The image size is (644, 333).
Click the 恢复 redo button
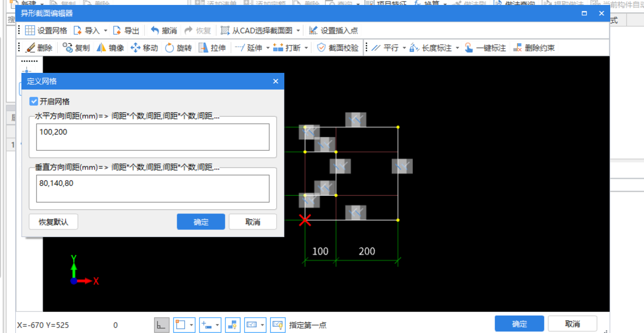click(198, 30)
